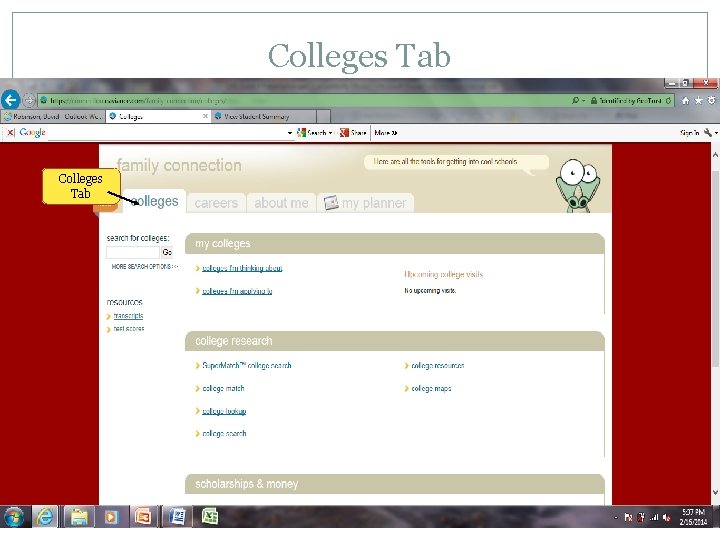Viewport: 720px width, 540px height.
Task: Open the transcripts resource link
Action: coord(128,316)
